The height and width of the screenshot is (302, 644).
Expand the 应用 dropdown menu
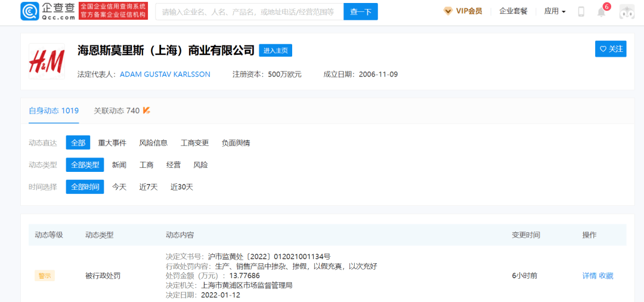(555, 11)
